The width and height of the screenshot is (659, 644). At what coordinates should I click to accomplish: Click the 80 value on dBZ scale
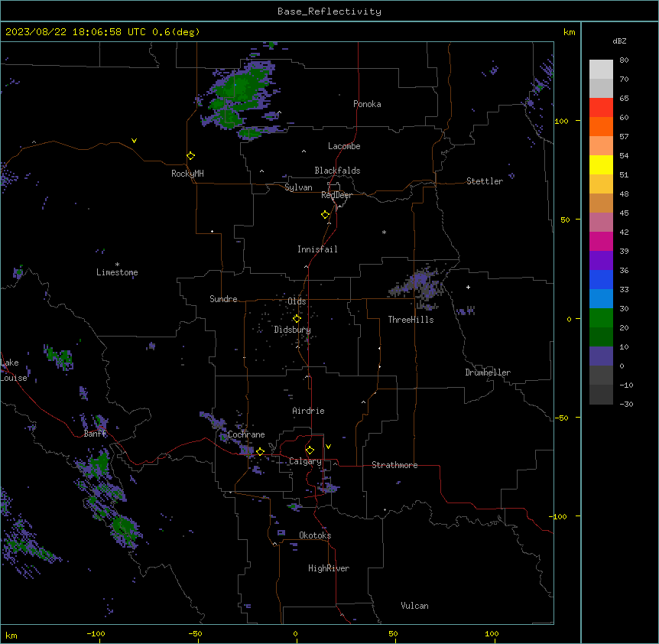(x=624, y=60)
